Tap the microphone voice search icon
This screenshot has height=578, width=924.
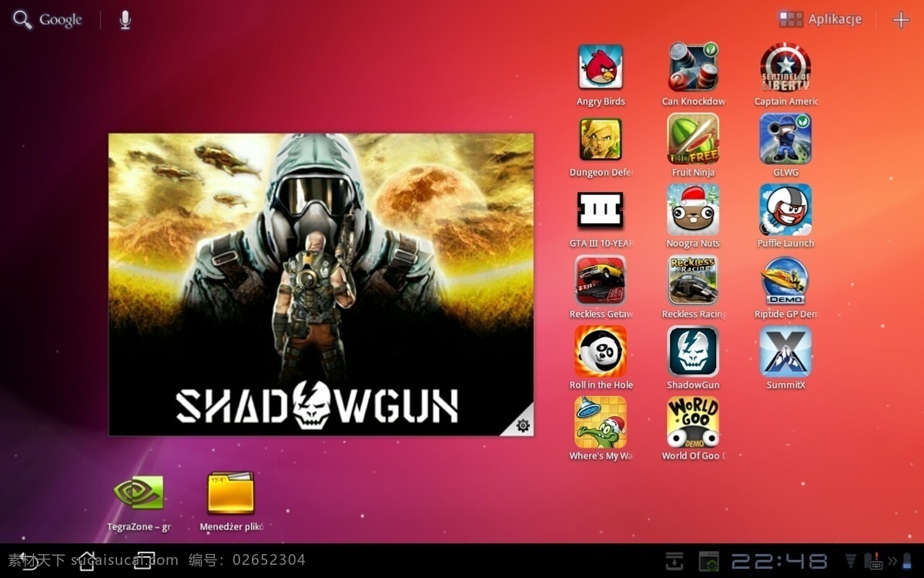tap(125, 20)
